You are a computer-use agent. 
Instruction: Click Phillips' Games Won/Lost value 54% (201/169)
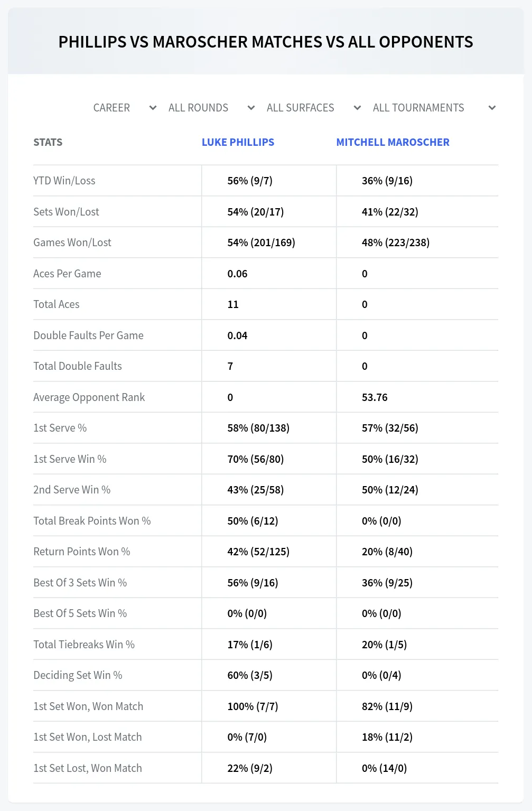261,243
